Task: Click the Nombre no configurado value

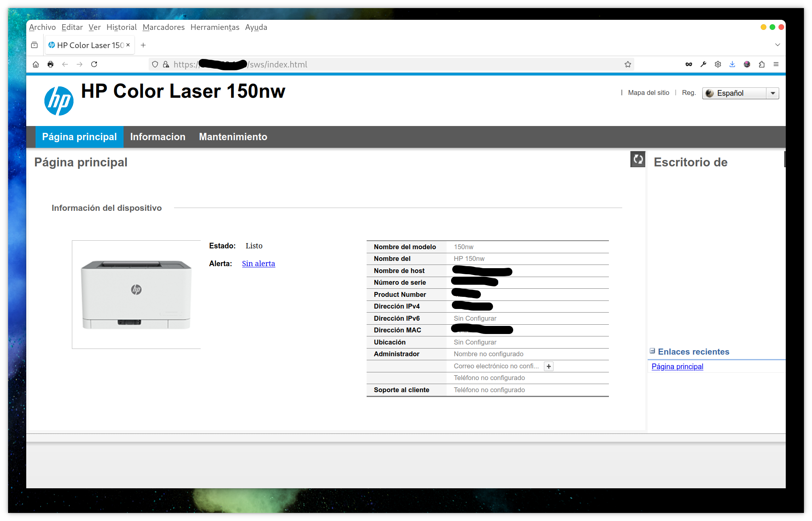Action: 488,354
